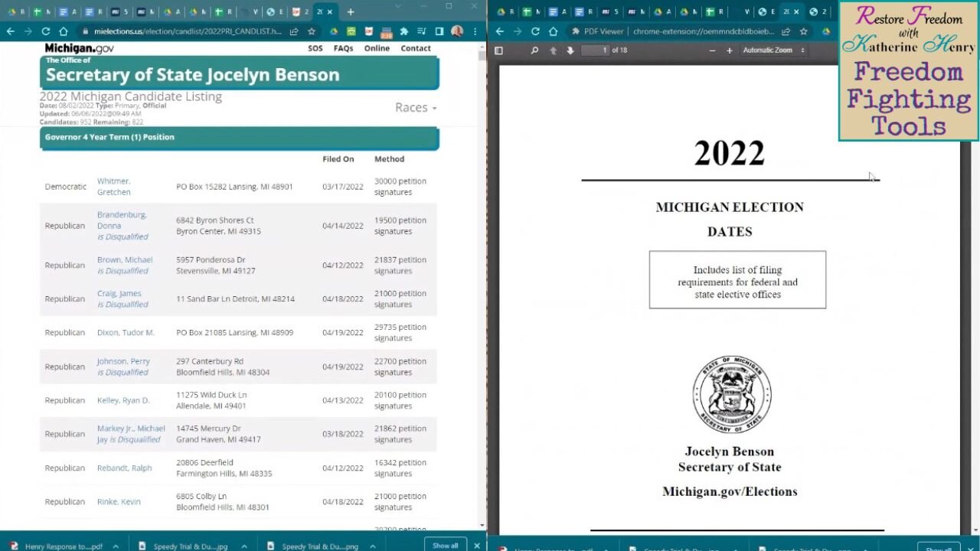Open Johnson, Perry candidate link
Viewport: 980px width, 551px height.
tap(123, 361)
